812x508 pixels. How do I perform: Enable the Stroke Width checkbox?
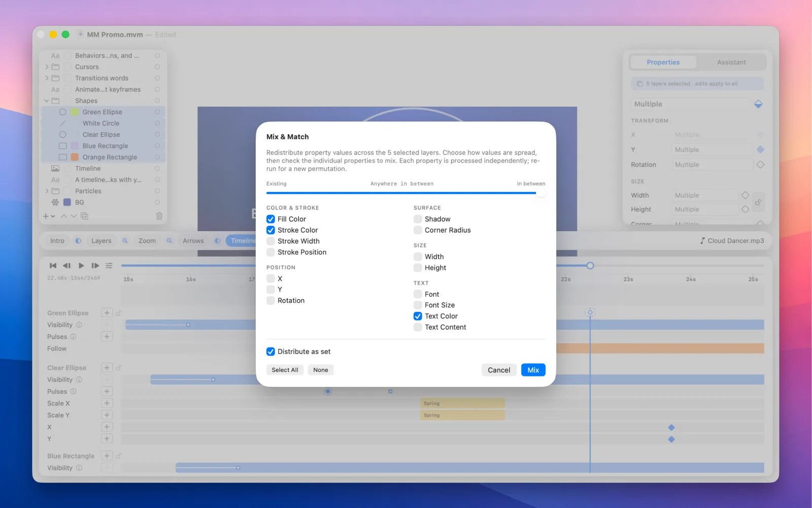270,241
